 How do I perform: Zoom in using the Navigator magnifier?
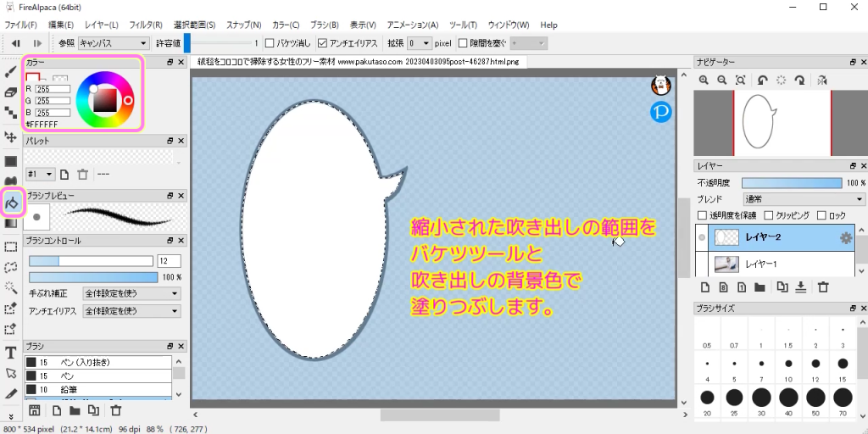(x=704, y=81)
